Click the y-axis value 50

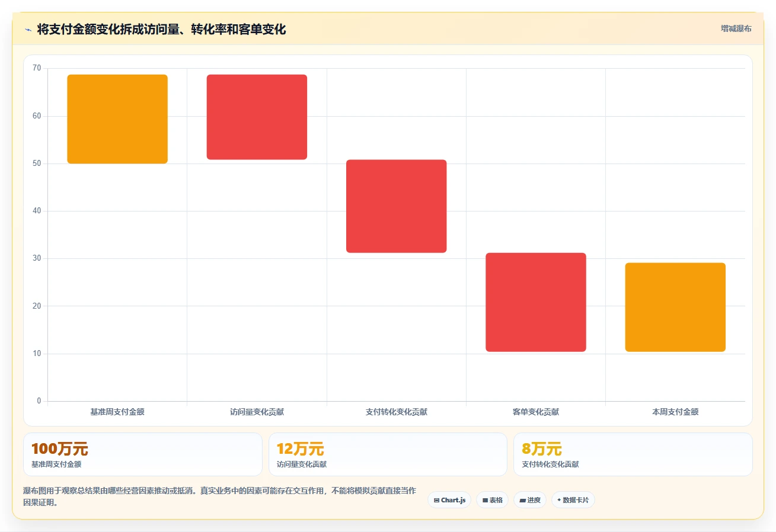pos(37,164)
